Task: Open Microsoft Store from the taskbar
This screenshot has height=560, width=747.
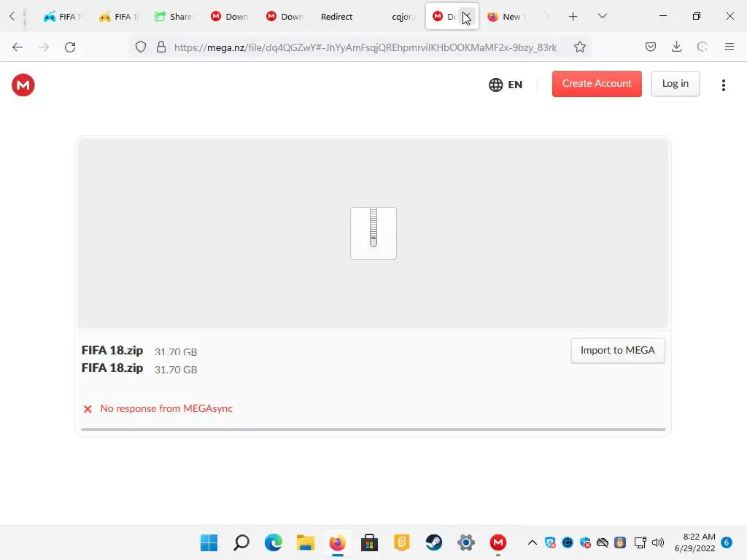Action: point(369,542)
